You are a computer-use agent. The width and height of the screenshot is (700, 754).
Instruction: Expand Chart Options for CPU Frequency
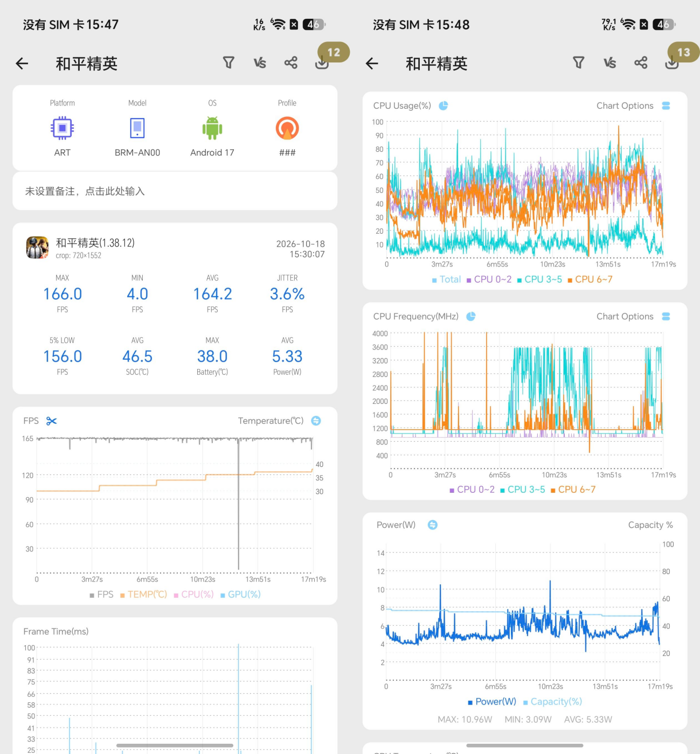[x=633, y=316]
